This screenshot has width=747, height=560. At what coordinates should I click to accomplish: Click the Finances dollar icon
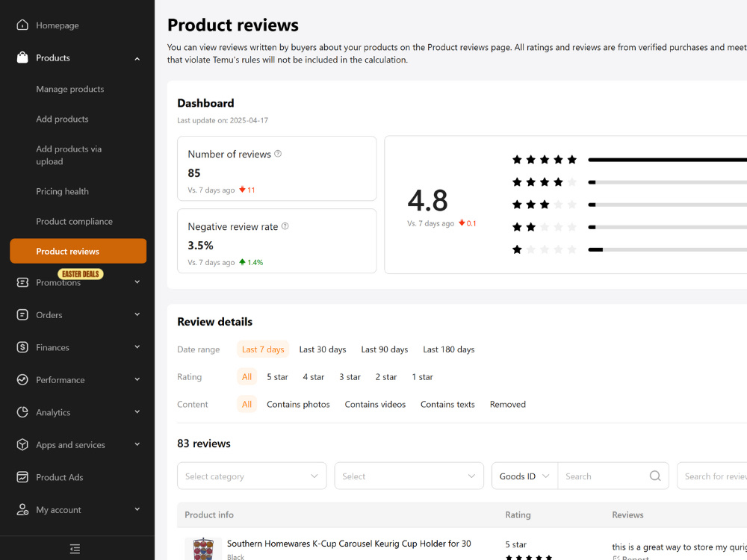[x=22, y=347]
